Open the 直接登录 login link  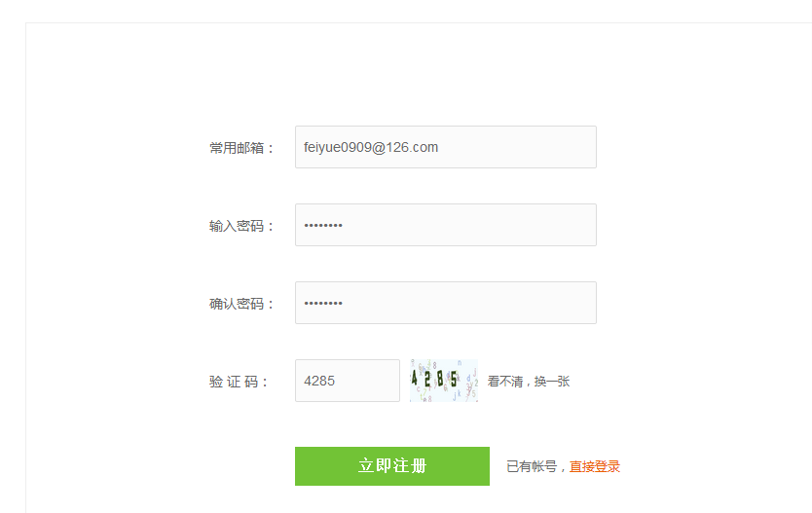point(595,466)
